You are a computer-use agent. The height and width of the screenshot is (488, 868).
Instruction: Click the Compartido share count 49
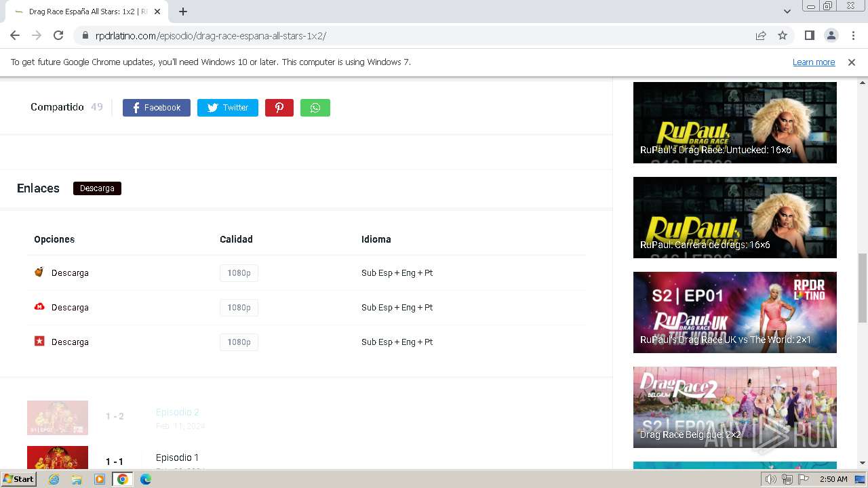[x=97, y=107]
